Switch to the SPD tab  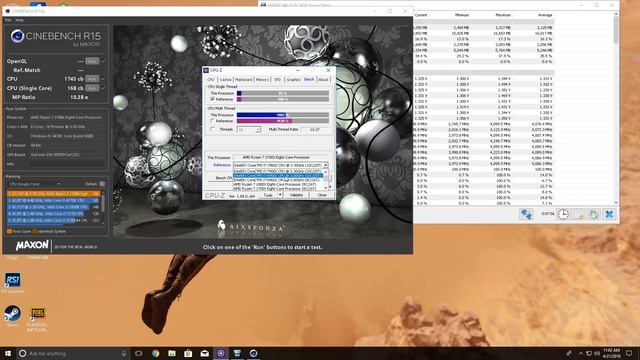coord(278,79)
